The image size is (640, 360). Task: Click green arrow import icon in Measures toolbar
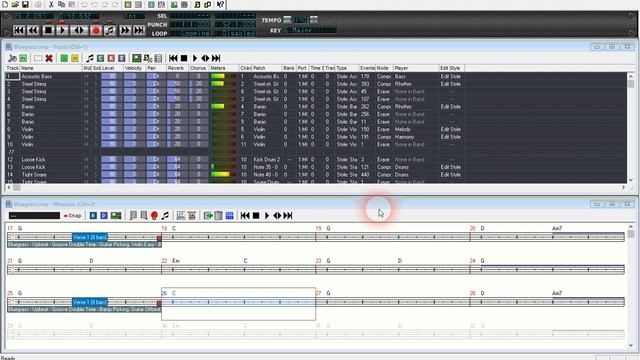(208, 216)
